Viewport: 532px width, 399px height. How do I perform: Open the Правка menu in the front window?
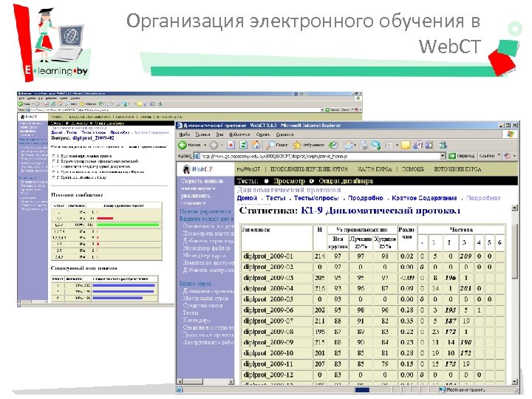tap(202, 134)
